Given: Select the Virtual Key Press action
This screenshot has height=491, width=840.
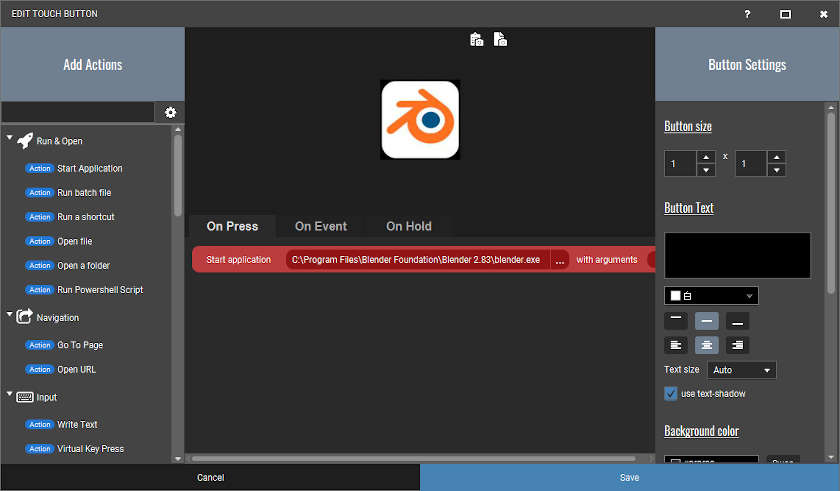Looking at the screenshot, I should [74, 449].
